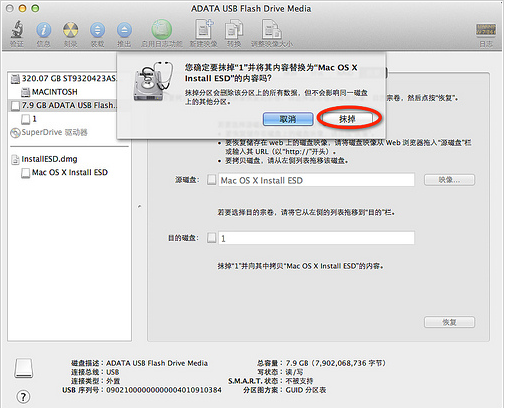This screenshot has width=505, height=408.
Task: Click the Mount (装载) toolbar icon
Action: [97, 30]
